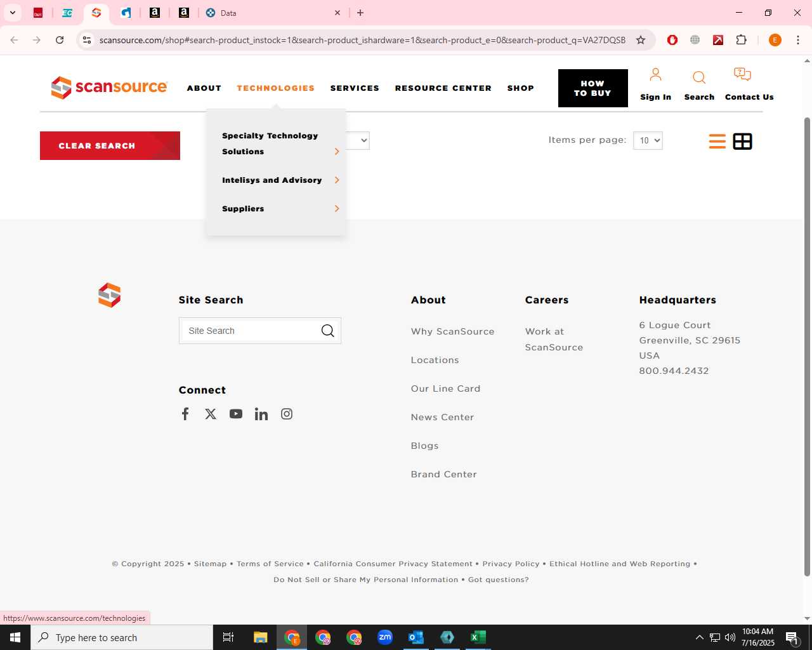This screenshot has height=650, width=812.
Task: Open browser Extensions puzzle icon
Action: [x=741, y=40]
